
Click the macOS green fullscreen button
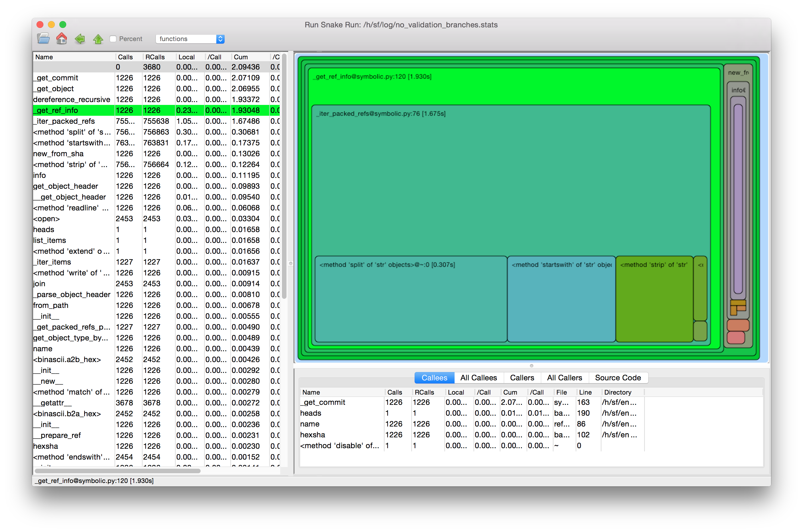63,25
